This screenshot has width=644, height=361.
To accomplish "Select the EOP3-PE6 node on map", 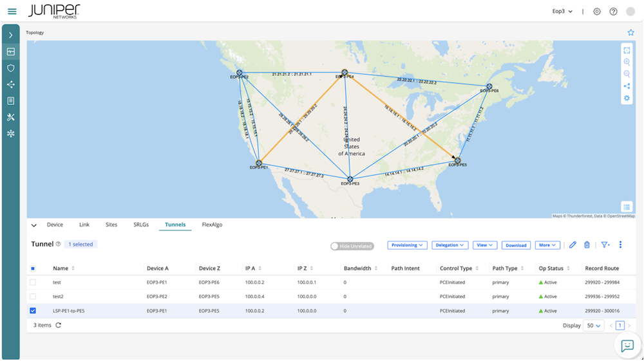I will pyautogui.click(x=489, y=87).
